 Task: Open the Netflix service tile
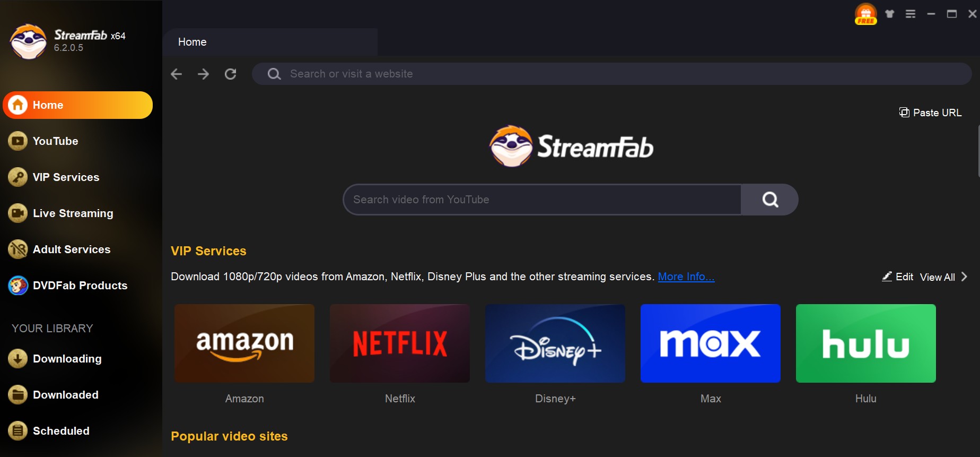[x=400, y=343]
